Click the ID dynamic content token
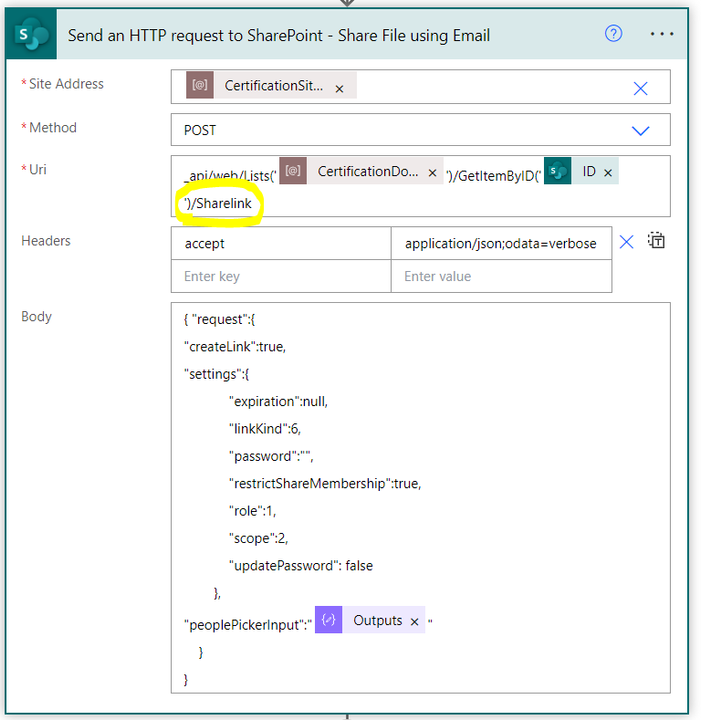This screenshot has height=720, width=701. pyautogui.click(x=580, y=171)
